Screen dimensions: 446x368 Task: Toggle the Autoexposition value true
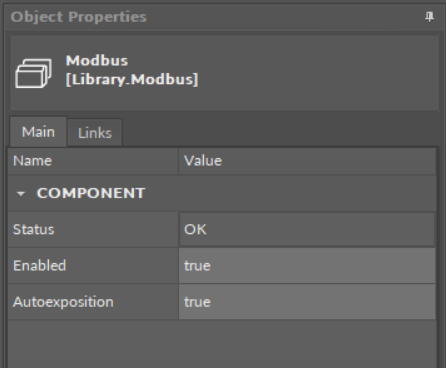tap(307, 302)
